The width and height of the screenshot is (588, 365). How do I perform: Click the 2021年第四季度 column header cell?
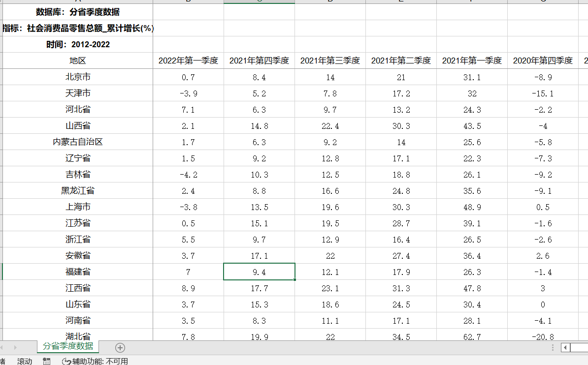259,61
